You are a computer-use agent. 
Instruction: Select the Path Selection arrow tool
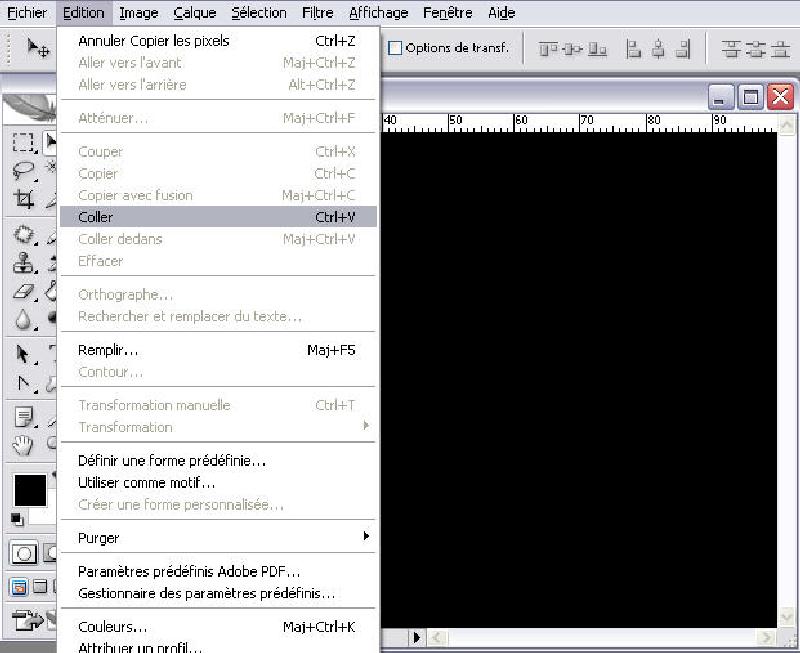point(23,354)
